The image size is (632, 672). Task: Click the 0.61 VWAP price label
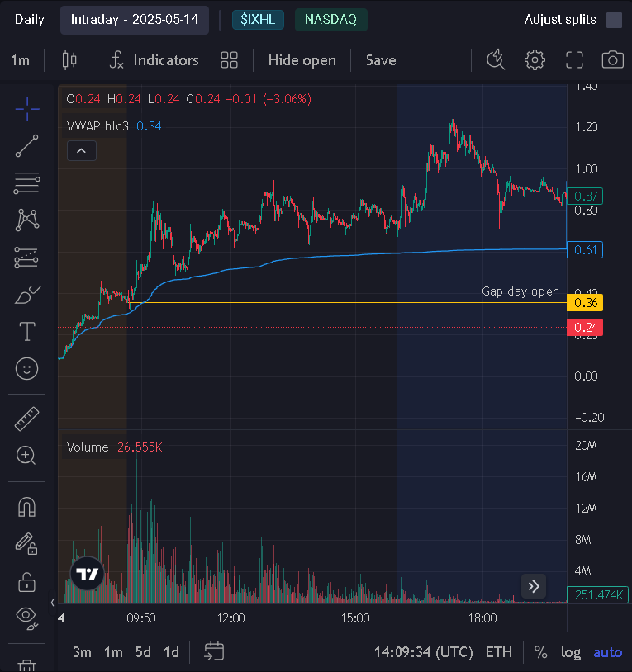click(x=585, y=250)
